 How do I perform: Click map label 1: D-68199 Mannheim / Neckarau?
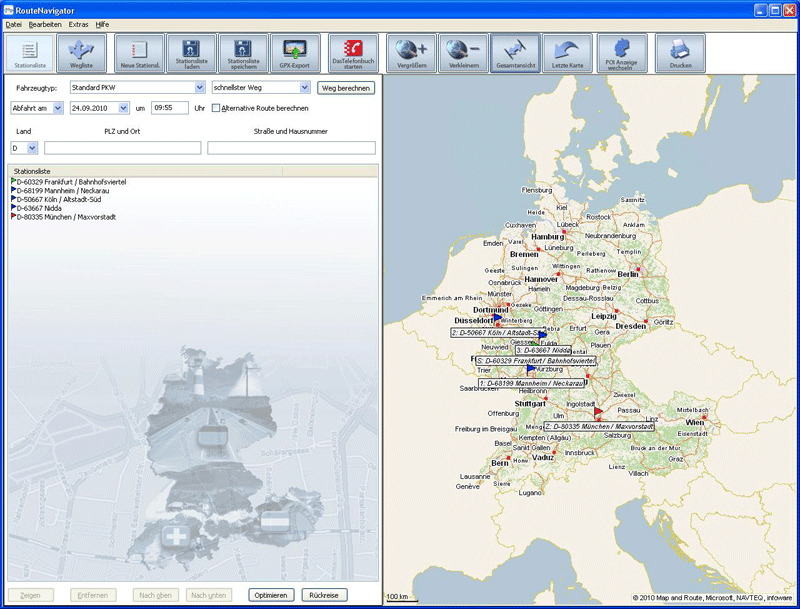(x=531, y=383)
